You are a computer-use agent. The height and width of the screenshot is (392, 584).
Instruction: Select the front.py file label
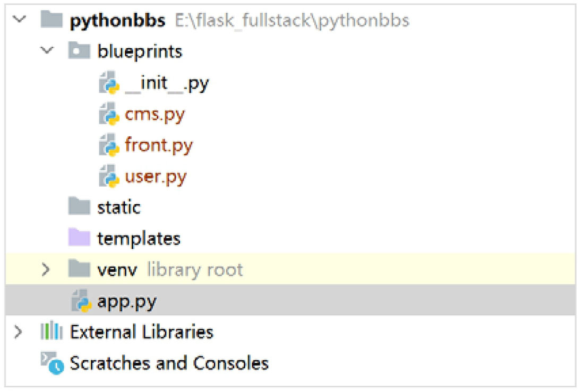pyautogui.click(x=159, y=145)
